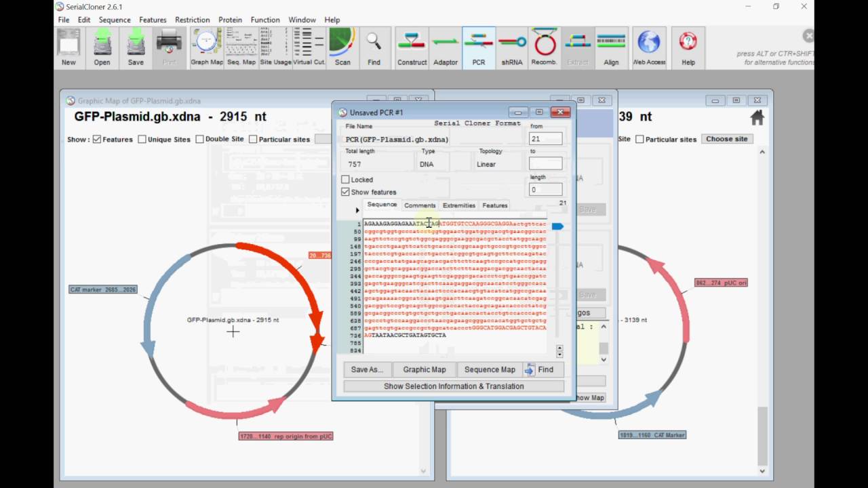This screenshot has height=488, width=868.
Task: Open the Adaptor tool
Action: point(446,47)
